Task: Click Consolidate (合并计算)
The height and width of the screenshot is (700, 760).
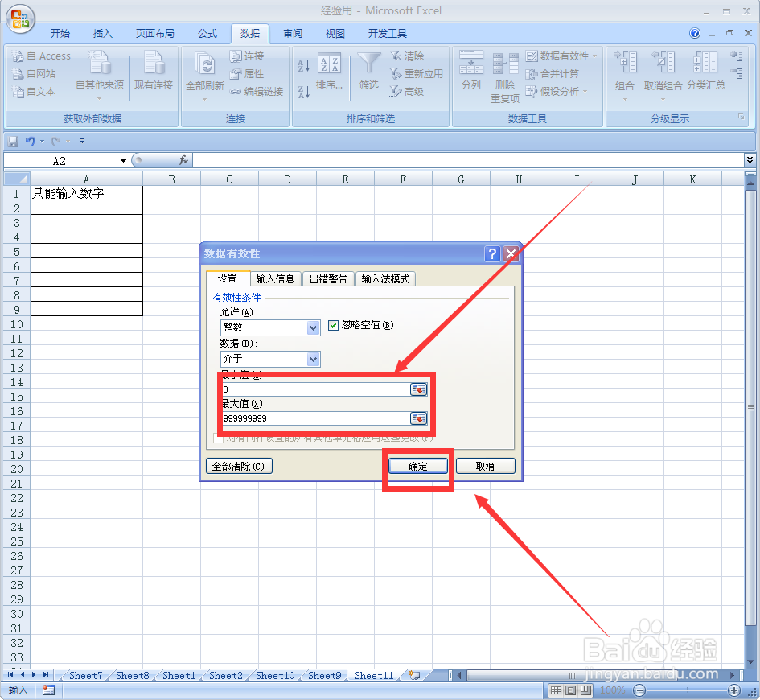Action: tap(553, 74)
